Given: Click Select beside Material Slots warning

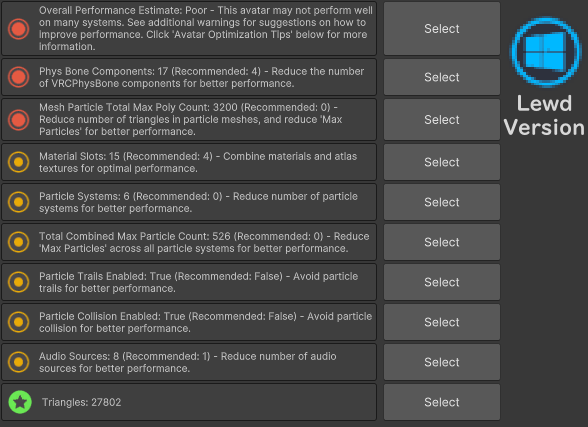Looking at the screenshot, I should pyautogui.click(x=442, y=162).
